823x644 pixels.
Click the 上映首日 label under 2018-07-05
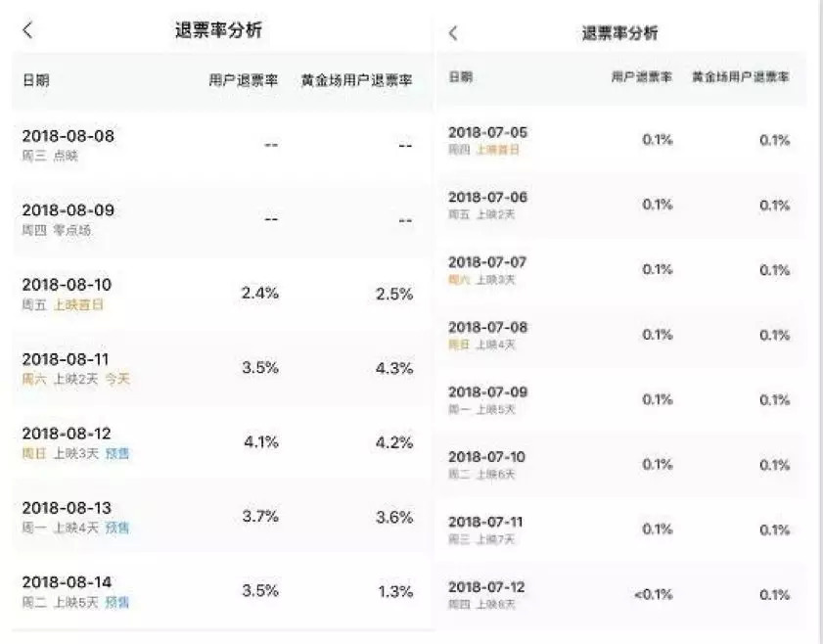click(x=498, y=150)
